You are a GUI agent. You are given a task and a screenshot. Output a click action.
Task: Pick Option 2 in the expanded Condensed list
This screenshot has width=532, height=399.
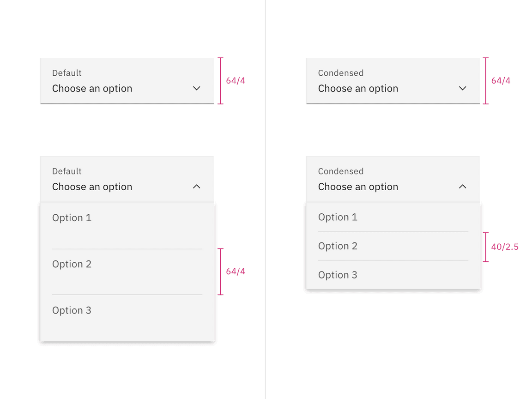click(338, 246)
